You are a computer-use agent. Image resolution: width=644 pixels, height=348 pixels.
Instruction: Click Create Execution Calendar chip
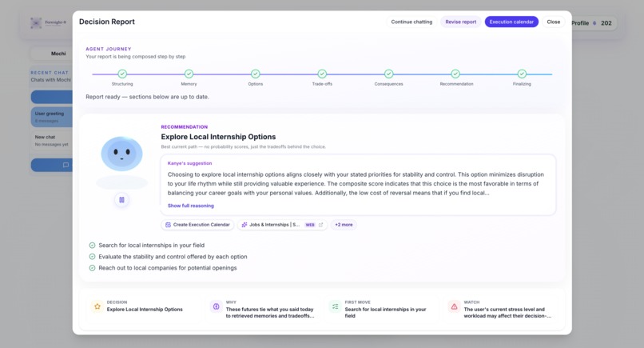197,225
